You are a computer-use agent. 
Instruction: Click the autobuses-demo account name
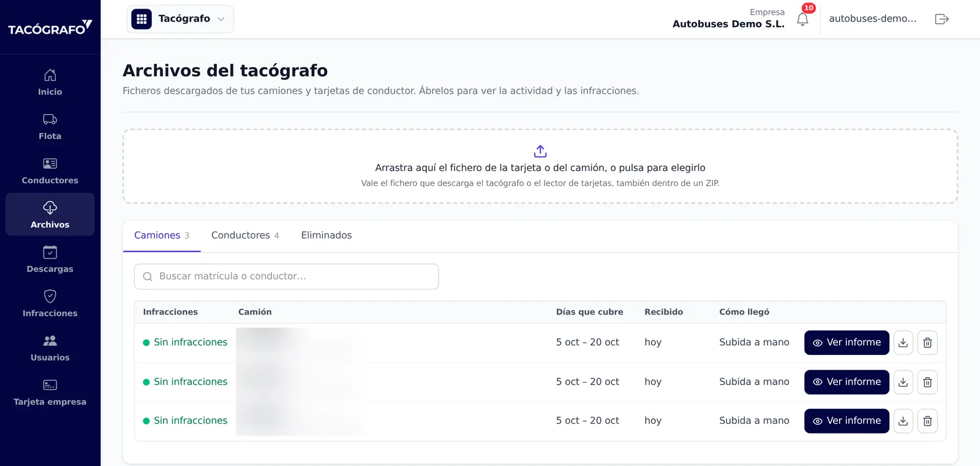coord(873,18)
